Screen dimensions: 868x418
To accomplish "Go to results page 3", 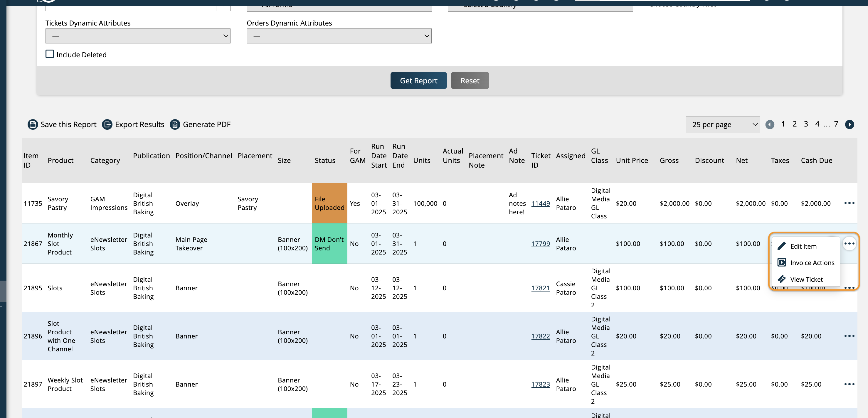I will 806,124.
